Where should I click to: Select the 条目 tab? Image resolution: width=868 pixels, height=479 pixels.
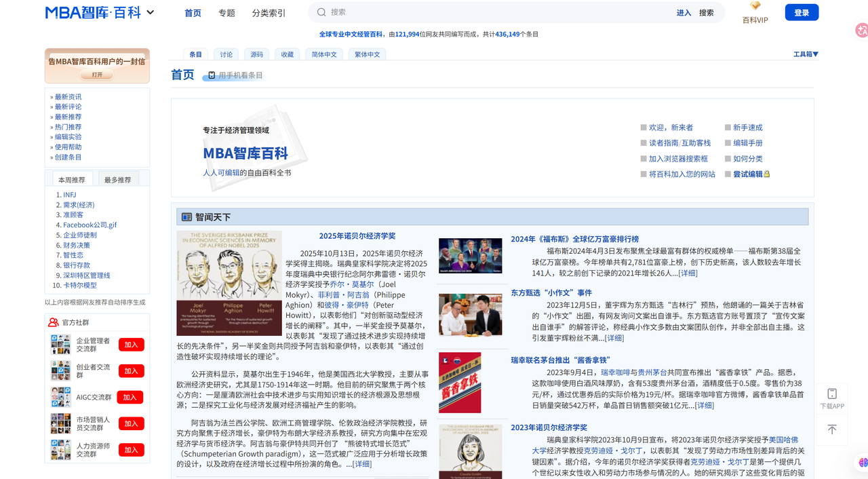[195, 54]
